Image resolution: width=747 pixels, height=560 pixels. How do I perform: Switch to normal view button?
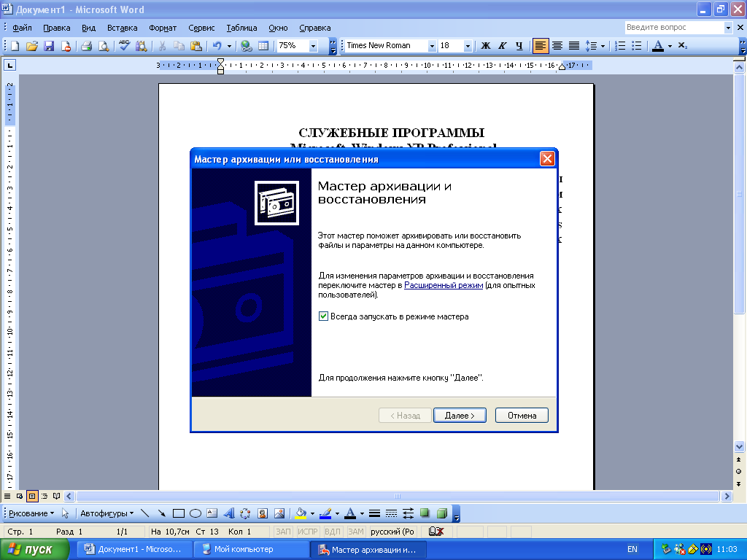(x=7, y=496)
